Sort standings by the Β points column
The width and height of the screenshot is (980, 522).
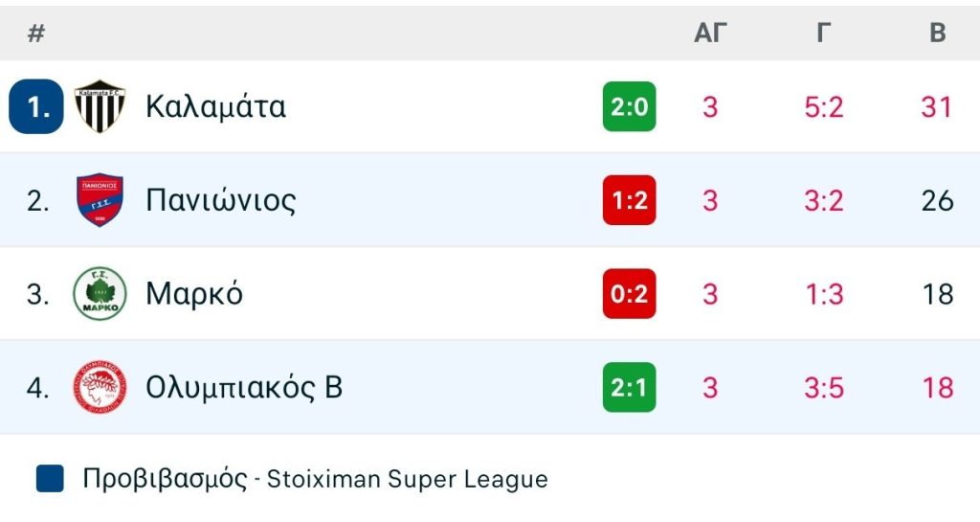[938, 34]
